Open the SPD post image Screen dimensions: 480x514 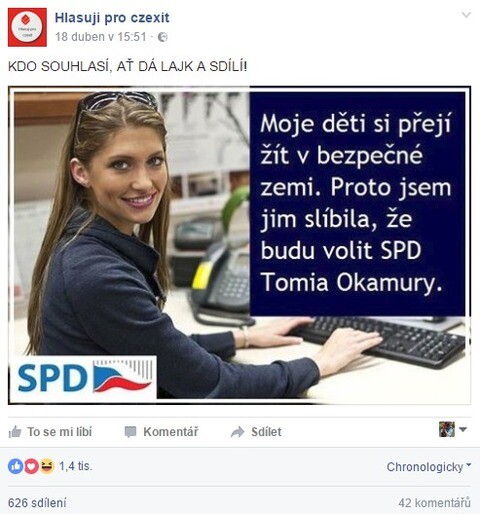(240, 245)
